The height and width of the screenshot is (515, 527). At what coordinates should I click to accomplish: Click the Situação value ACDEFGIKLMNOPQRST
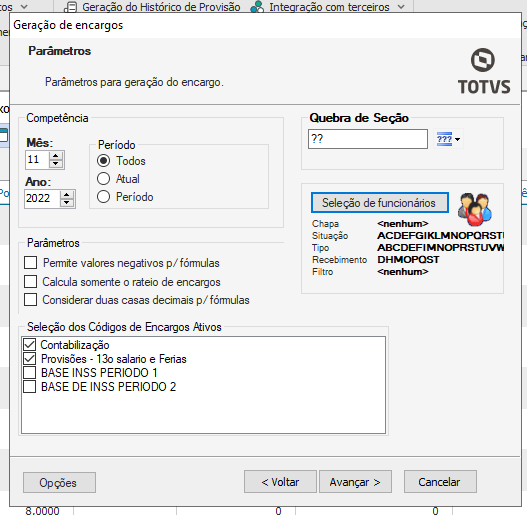pyautogui.click(x=440, y=236)
